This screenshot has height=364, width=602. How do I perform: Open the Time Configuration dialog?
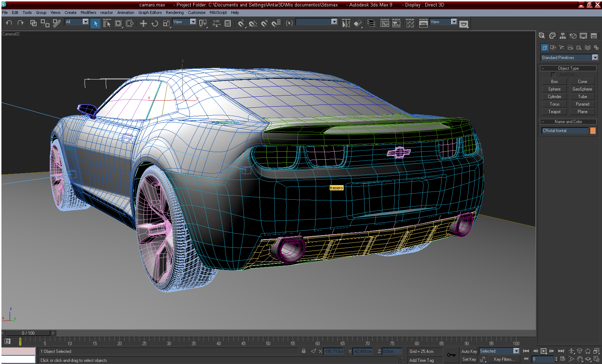[x=563, y=359]
